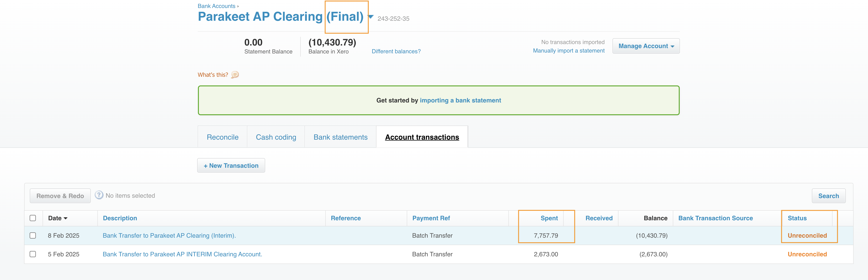Open Bank Transfer to Parakeet AP Clearing (Interim)
The width and height of the screenshot is (868, 280).
pyautogui.click(x=169, y=236)
